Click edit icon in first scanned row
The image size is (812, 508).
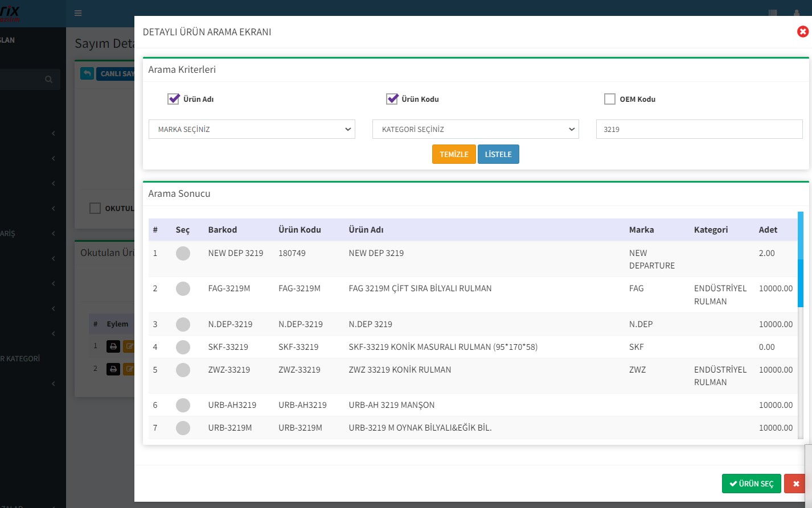click(x=129, y=346)
